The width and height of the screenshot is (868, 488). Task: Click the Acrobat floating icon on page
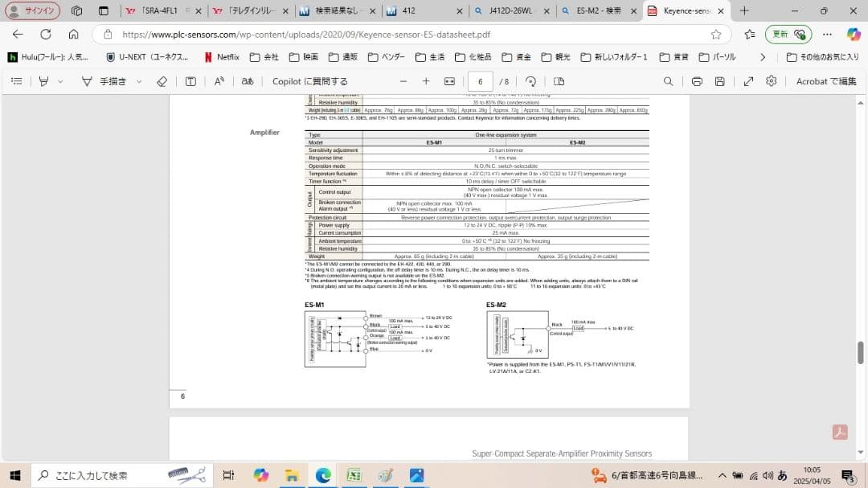(840, 432)
